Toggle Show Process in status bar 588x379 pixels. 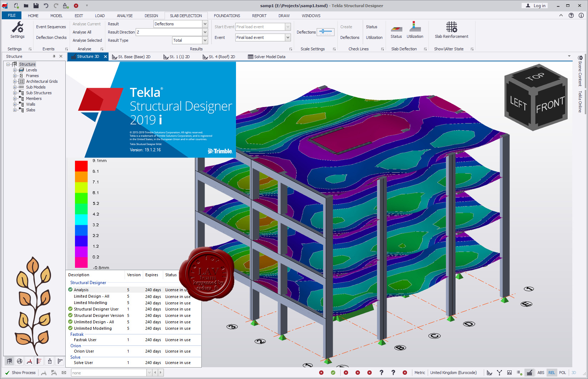point(20,373)
